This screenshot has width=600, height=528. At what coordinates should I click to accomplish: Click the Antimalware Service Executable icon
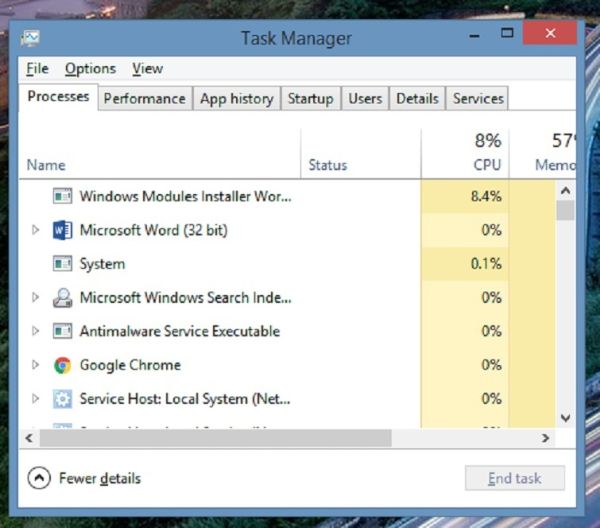(63, 331)
